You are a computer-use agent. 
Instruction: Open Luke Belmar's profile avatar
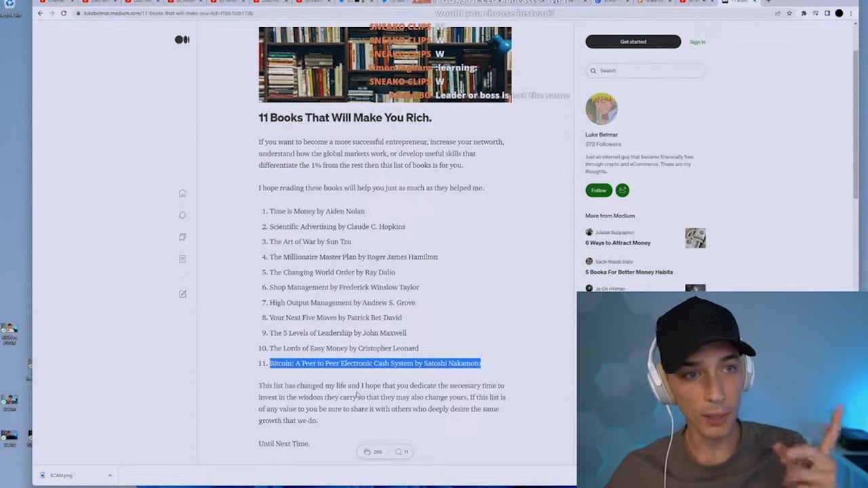click(x=601, y=109)
